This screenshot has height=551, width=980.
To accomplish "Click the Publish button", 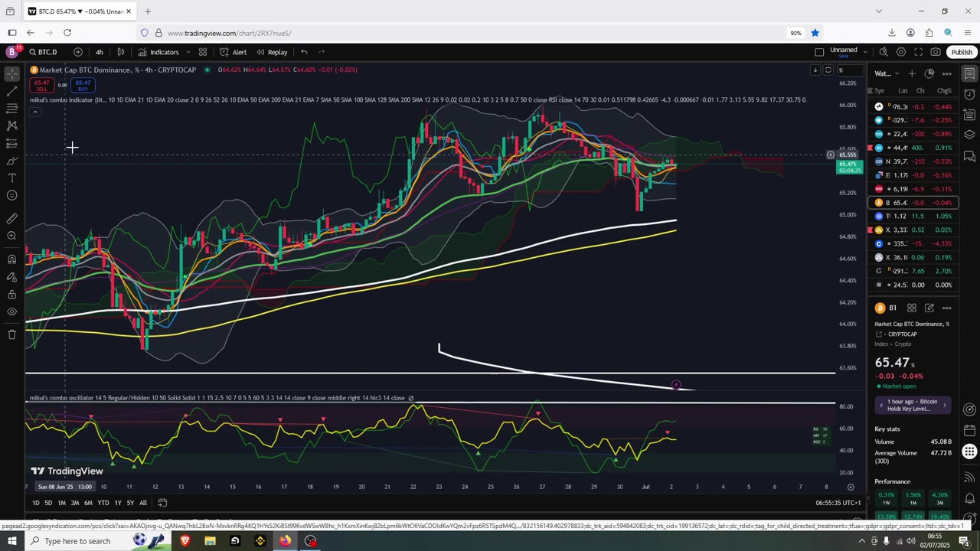I will [x=962, y=52].
